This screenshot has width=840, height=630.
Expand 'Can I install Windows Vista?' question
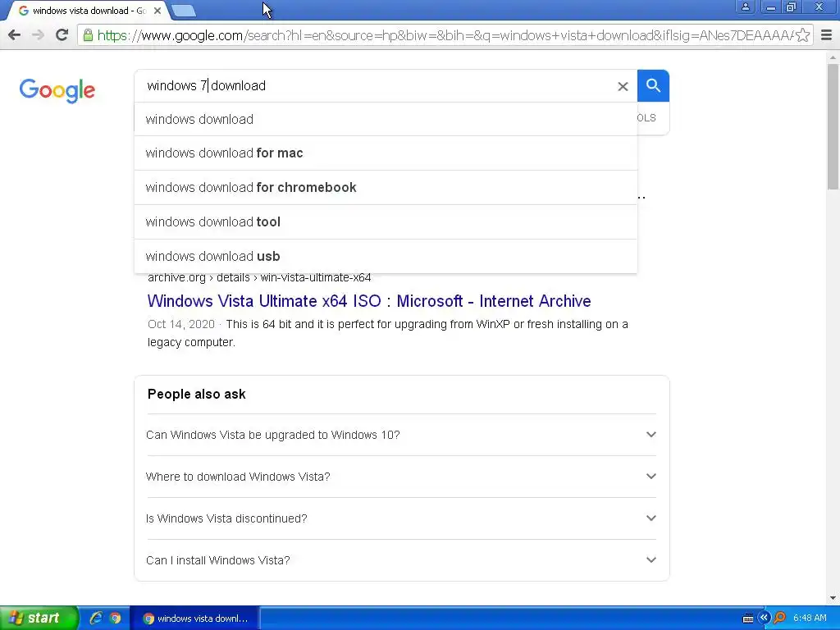coord(401,560)
